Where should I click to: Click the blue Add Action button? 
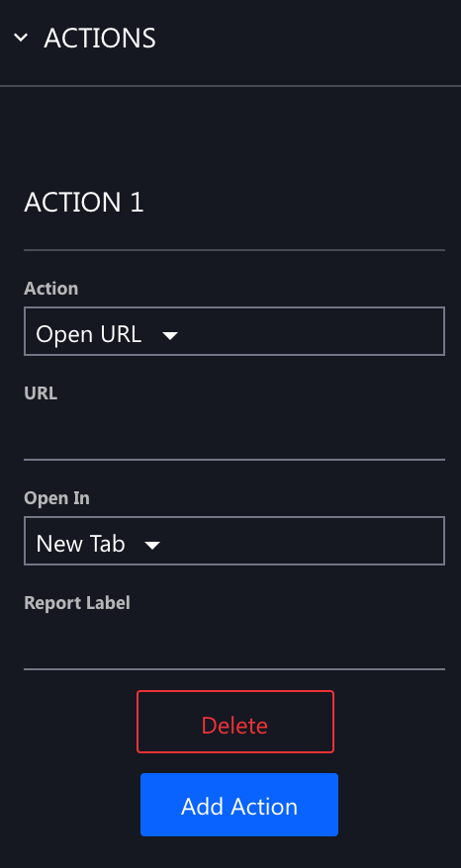(238, 805)
